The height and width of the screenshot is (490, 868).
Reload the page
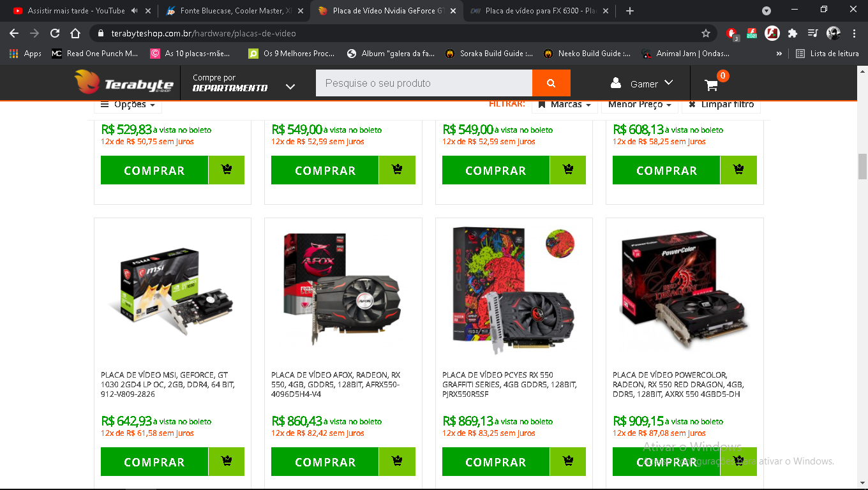click(x=55, y=33)
